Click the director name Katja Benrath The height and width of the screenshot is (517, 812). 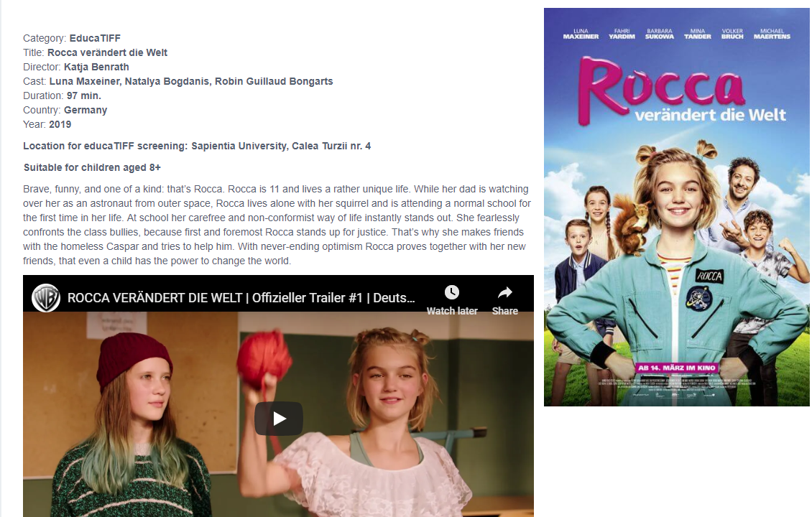pyautogui.click(x=96, y=67)
